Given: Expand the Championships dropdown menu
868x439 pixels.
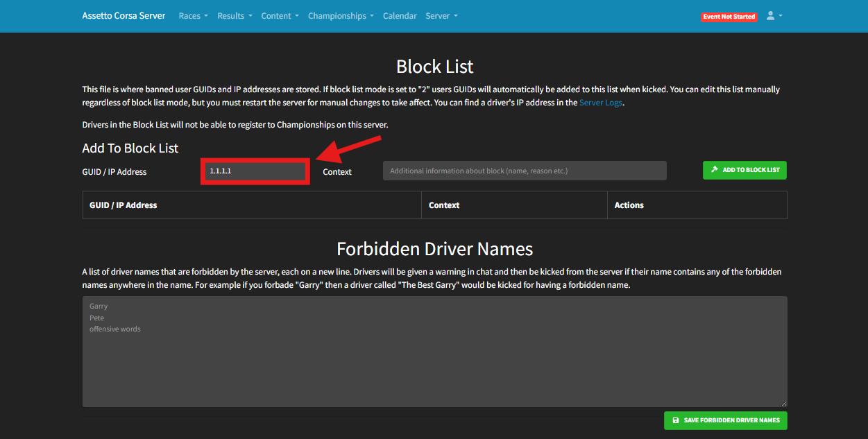Looking at the screenshot, I should pyautogui.click(x=341, y=16).
